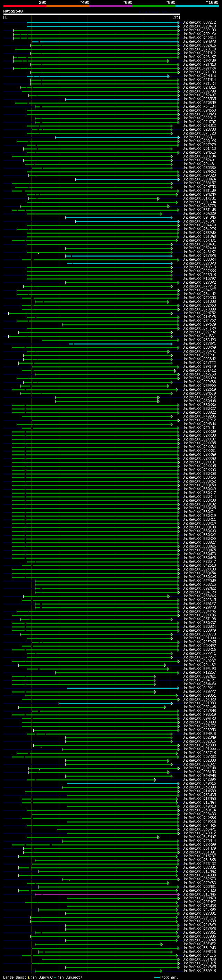The width and height of the screenshot is (222, 980).
Task: Select UniRef100_A2TM12 in the hit list
Action: point(199,53)
